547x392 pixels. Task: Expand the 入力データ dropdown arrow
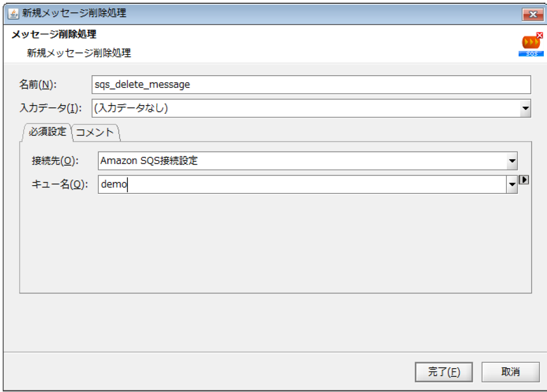525,108
